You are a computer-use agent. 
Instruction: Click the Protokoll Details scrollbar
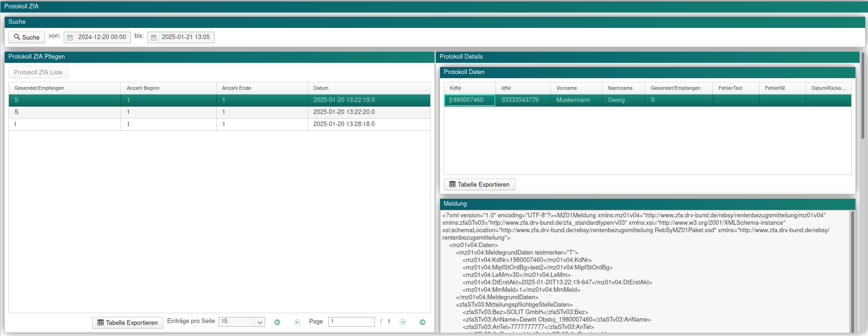point(863,95)
